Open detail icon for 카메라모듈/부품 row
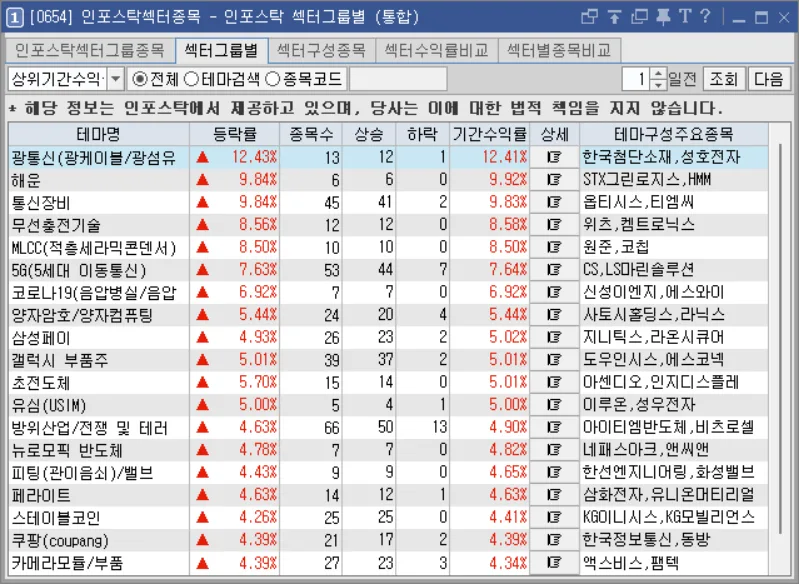The image size is (799, 584). 554,563
